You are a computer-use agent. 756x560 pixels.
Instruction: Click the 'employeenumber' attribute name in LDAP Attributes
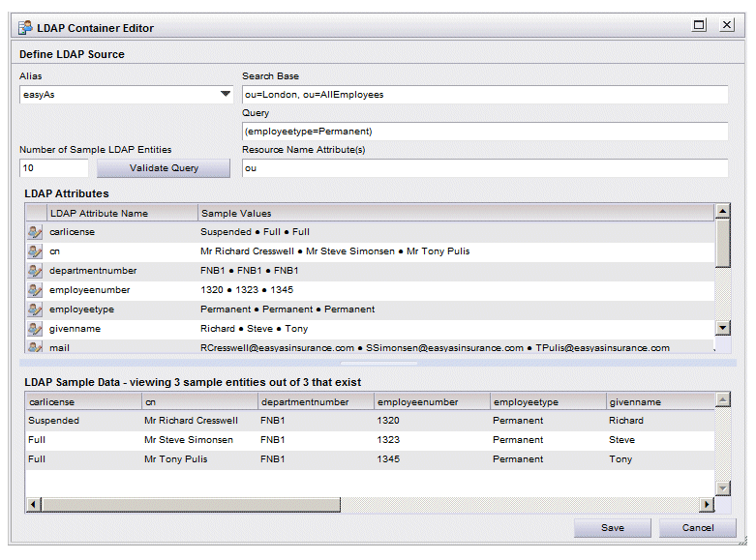tap(90, 290)
